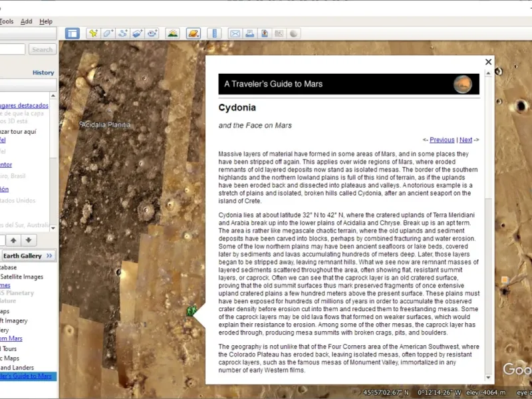Screen dimensions: 532x399
Task: Select the 'c Maps' layer item
Action: pyautogui.click(x=10, y=358)
